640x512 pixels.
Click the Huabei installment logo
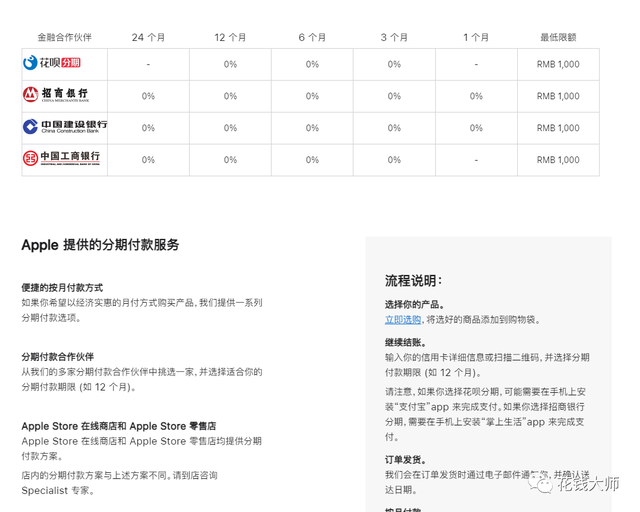coord(52,63)
